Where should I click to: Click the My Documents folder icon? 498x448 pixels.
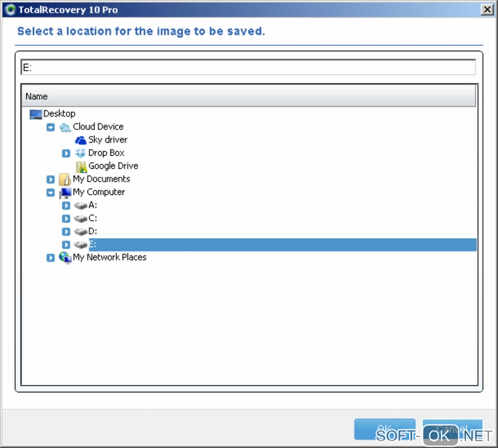click(x=65, y=179)
